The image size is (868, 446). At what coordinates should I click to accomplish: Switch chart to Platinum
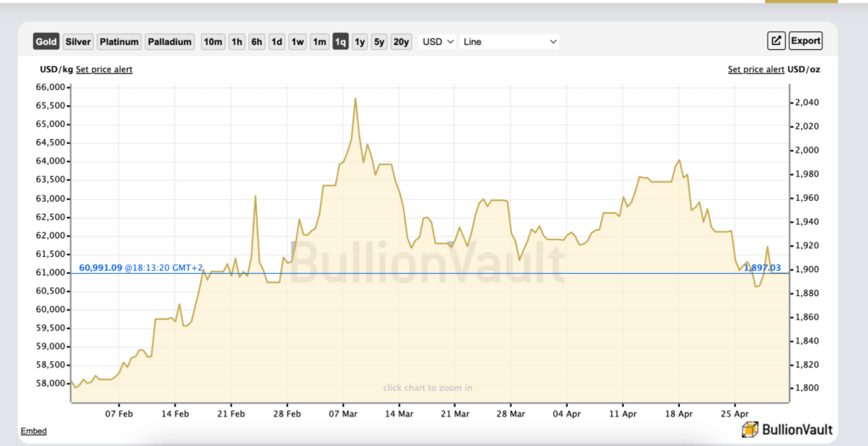119,42
